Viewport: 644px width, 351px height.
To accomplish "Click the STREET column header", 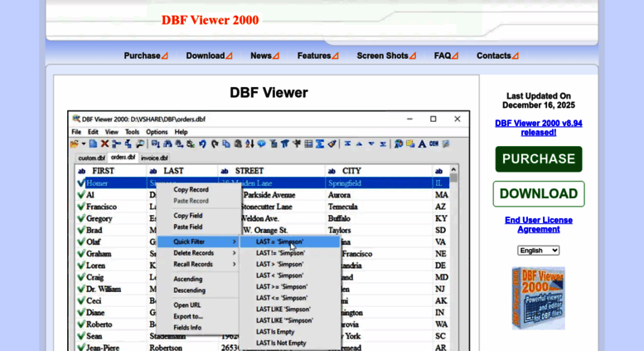I will [271, 171].
